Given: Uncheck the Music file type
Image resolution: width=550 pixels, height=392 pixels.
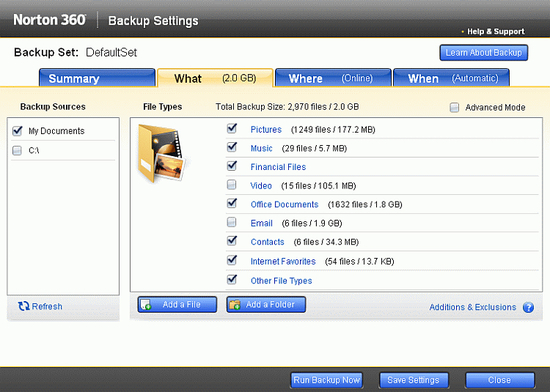Looking at the screenshot, I should pos(232,147).
